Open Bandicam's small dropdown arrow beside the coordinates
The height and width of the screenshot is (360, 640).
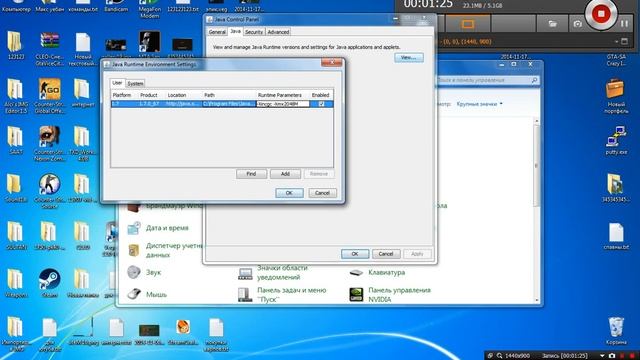pos(616,41)
